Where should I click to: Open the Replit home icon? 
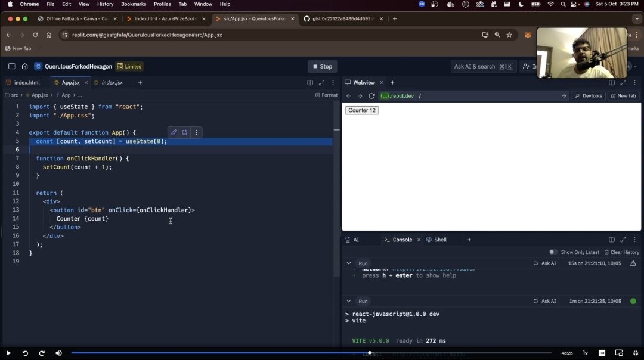click(x=24, y=66)
